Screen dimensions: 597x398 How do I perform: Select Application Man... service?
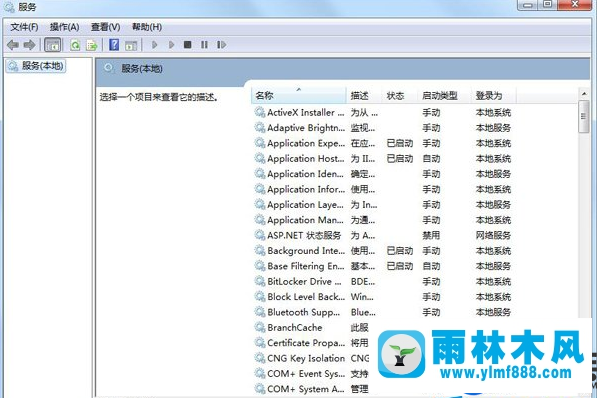[383, 220]
